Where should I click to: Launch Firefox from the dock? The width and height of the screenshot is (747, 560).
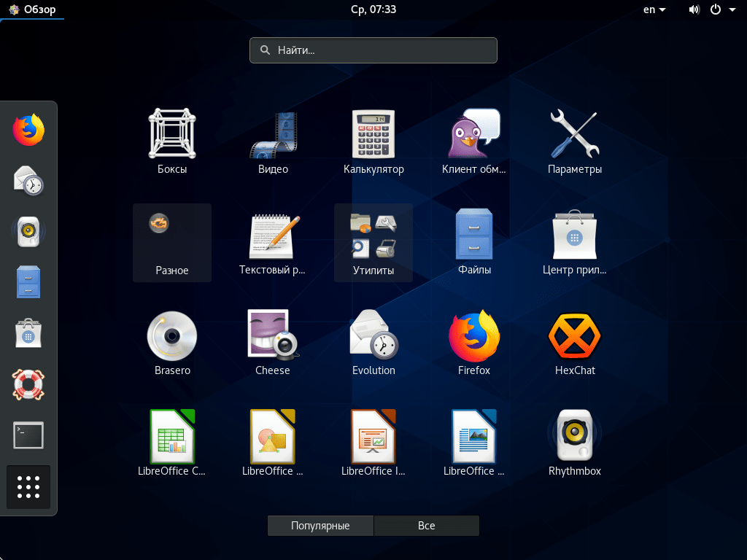(x=28, y=129)
